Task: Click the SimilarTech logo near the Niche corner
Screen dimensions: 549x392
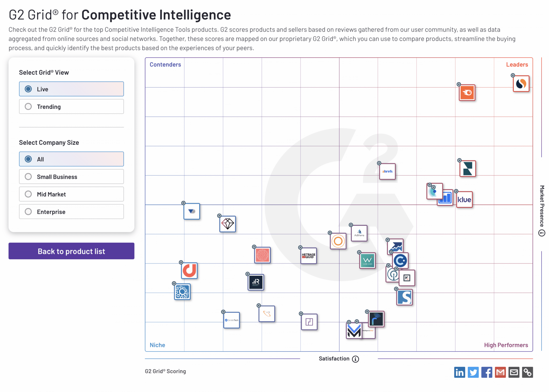Action: (x=232, y=320)
